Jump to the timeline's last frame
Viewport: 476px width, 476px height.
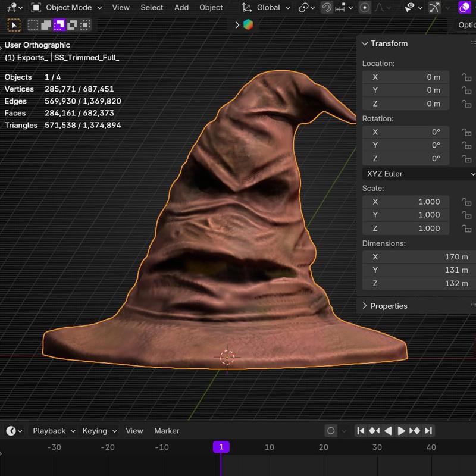click(x=428, y=431)
